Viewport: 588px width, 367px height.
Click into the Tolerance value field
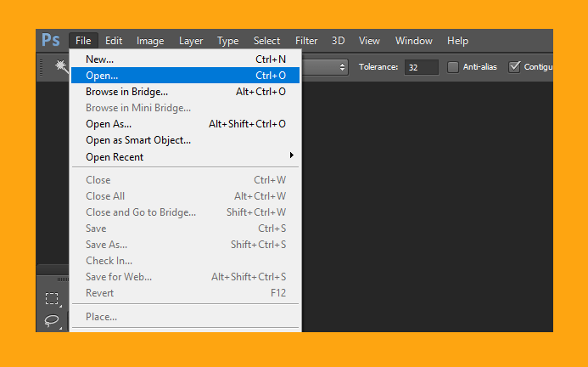point(421,67)
